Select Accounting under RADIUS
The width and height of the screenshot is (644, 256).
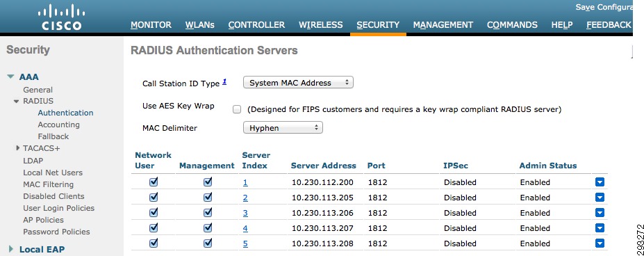click(59, 125)
